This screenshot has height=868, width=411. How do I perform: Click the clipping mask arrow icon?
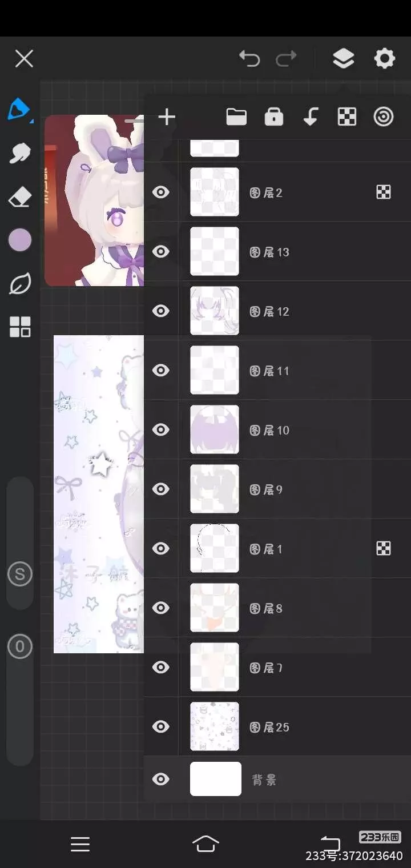point(310,117)
